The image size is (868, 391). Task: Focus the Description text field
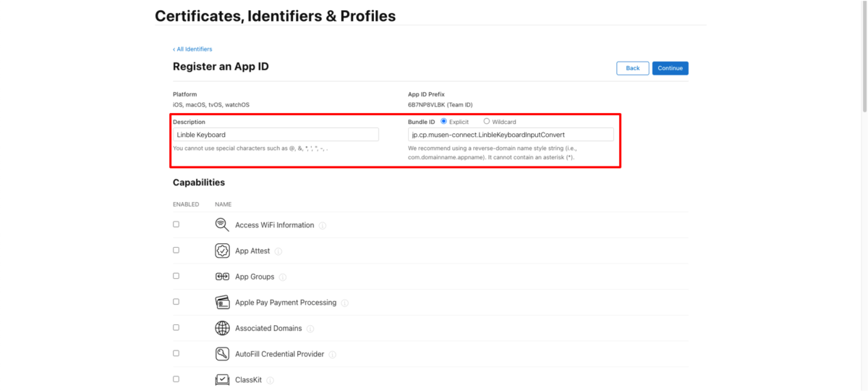click(276, 135)
